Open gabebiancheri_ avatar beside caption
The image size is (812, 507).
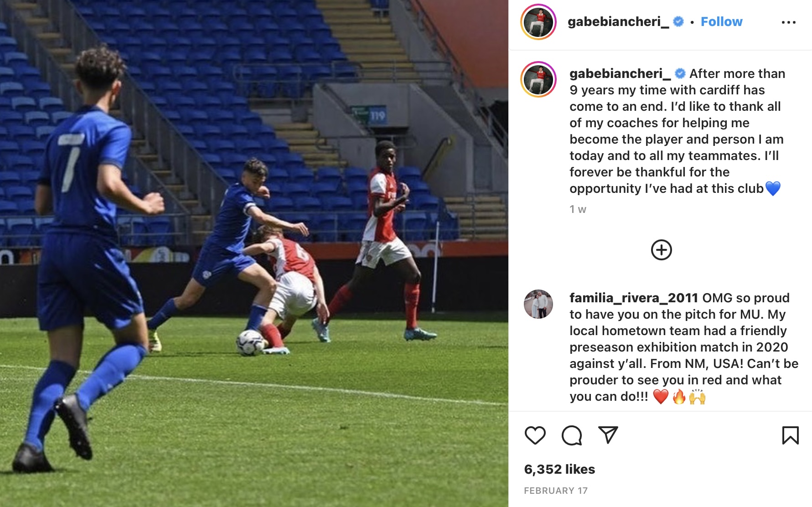(x=538, y=79)
